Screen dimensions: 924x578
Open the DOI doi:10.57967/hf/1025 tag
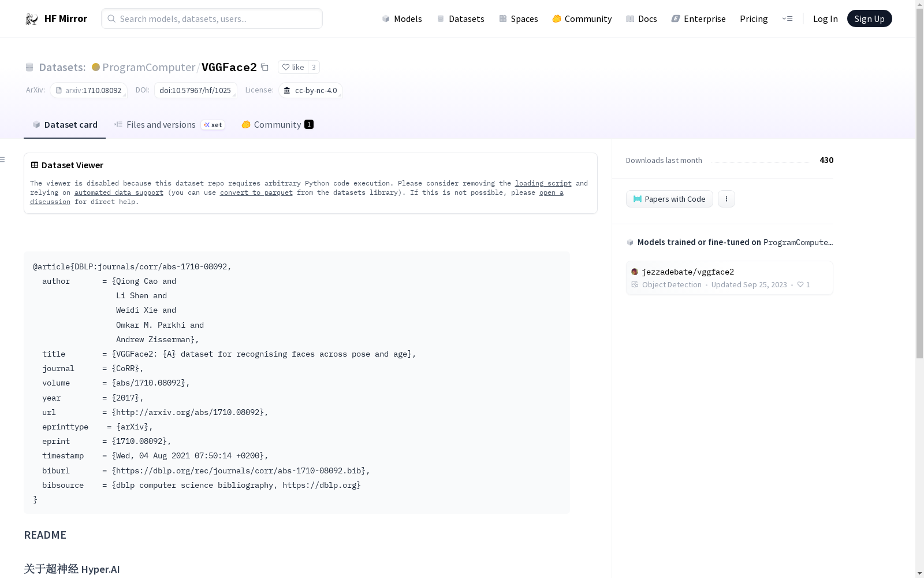(195, 90)
